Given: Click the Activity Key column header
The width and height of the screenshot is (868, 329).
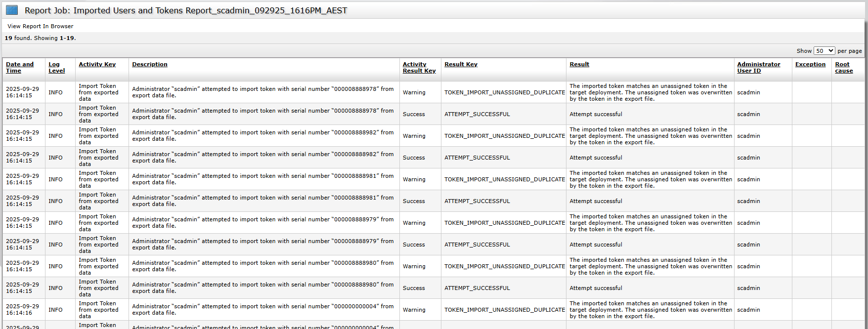Looking at the screenshot, I should click(x=97, y=64).
